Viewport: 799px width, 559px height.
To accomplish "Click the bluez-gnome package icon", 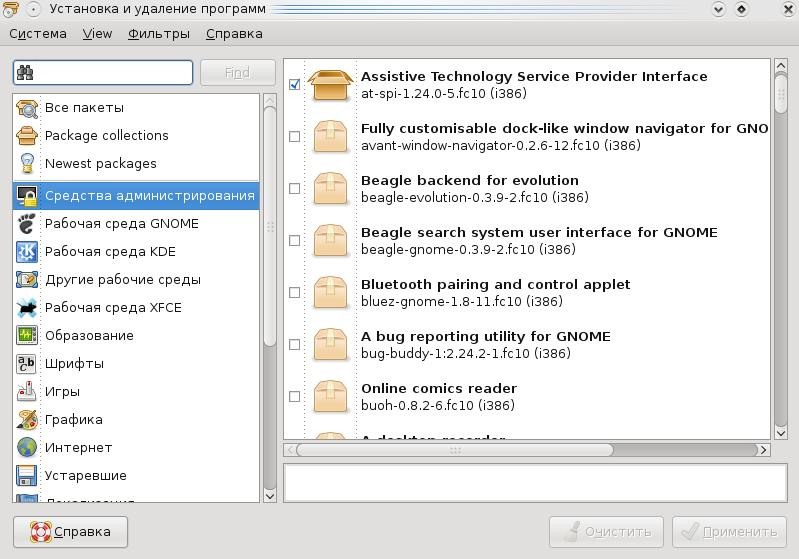I will 331,292.
